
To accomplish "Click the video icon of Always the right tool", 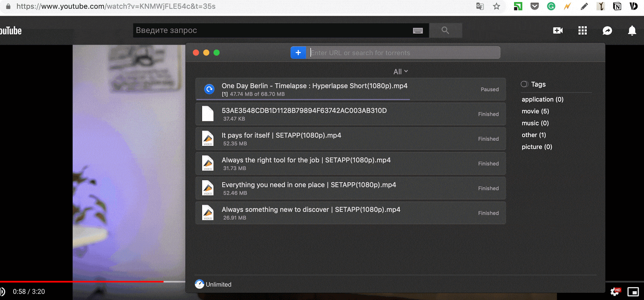I will pos(208,163).
